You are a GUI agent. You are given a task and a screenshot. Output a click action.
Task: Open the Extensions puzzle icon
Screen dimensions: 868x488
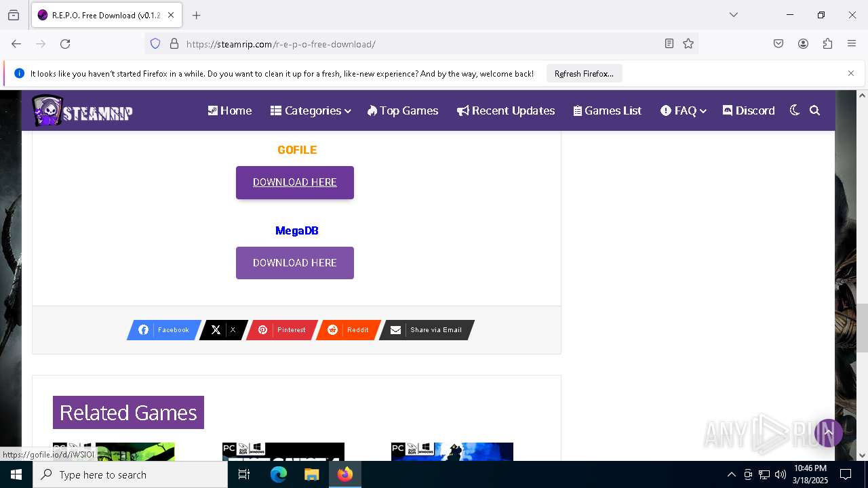(x=827, y=43)
